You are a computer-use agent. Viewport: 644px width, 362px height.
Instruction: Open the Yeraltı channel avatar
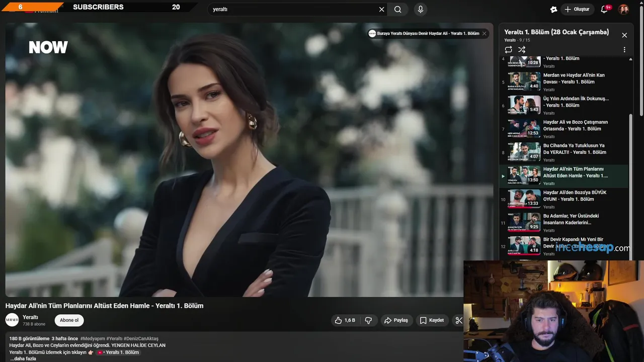tap(12, 320)
